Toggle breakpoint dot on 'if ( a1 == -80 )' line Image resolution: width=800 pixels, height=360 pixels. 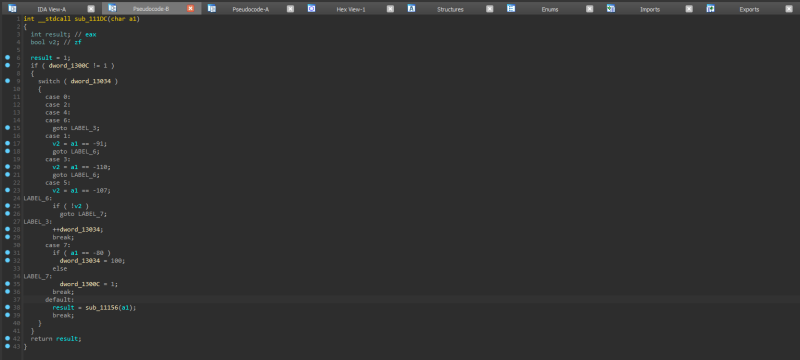click(7, 252)
